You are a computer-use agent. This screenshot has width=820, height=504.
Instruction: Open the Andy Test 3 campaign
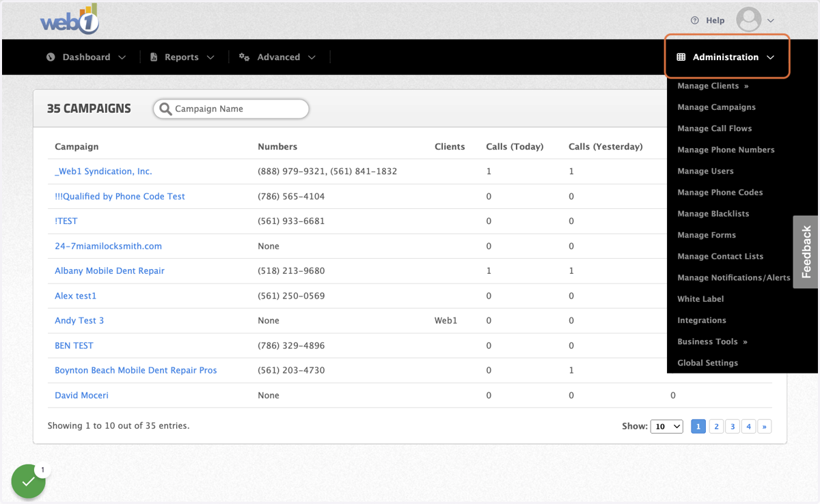[x=79, y=320]
